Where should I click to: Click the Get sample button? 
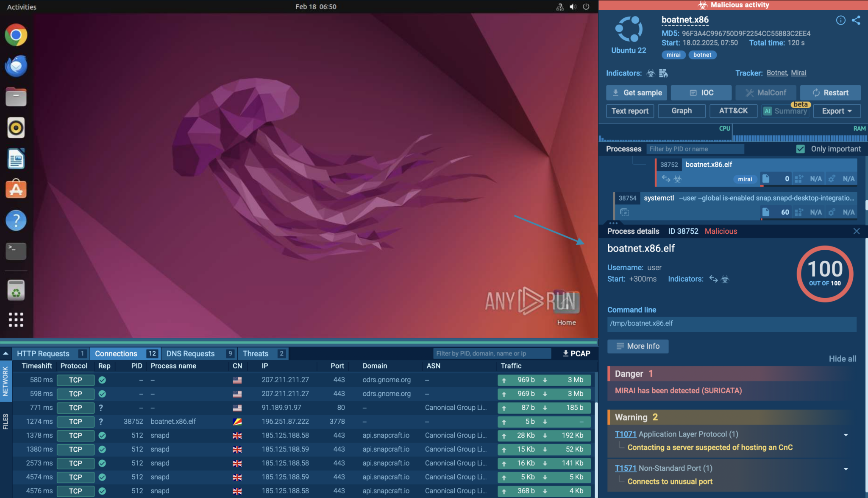636,92
